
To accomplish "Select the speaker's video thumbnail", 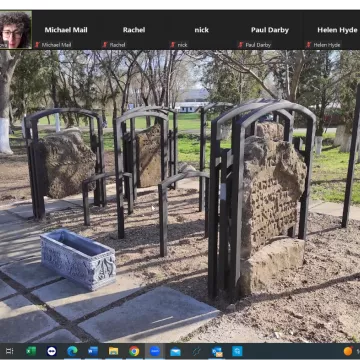I will [16, 30].
